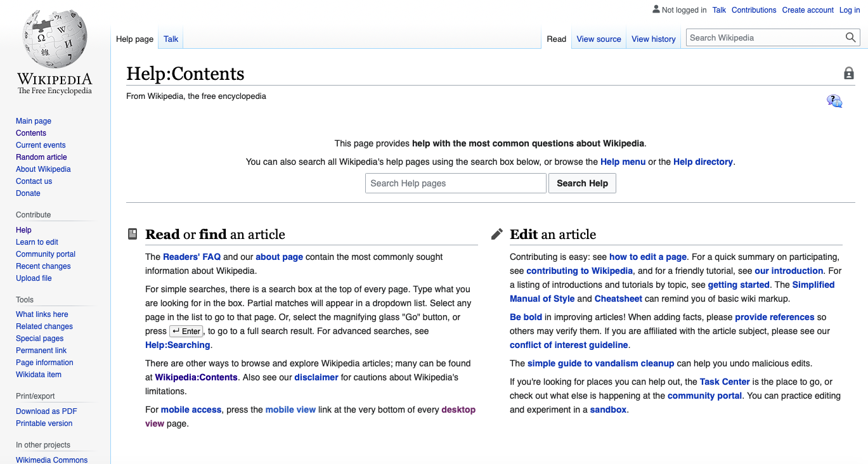Open the provide references link
This screenshot has width=868, height=464.
point(775,317)
